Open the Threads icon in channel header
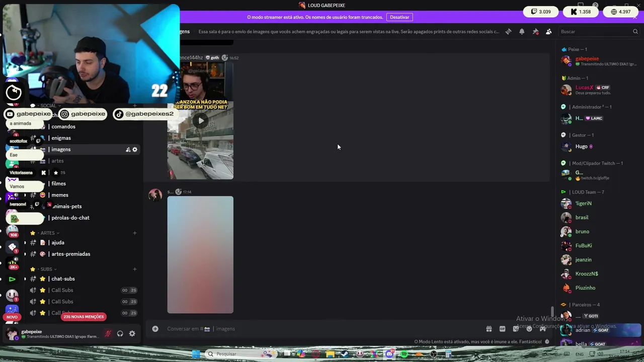This screenshot has height=362, width=644. [508, 32]
